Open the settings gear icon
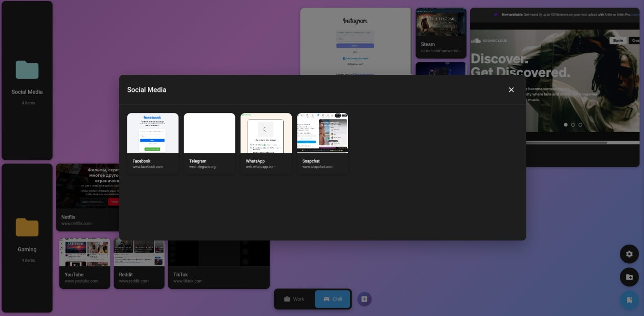 click(629, 254)
